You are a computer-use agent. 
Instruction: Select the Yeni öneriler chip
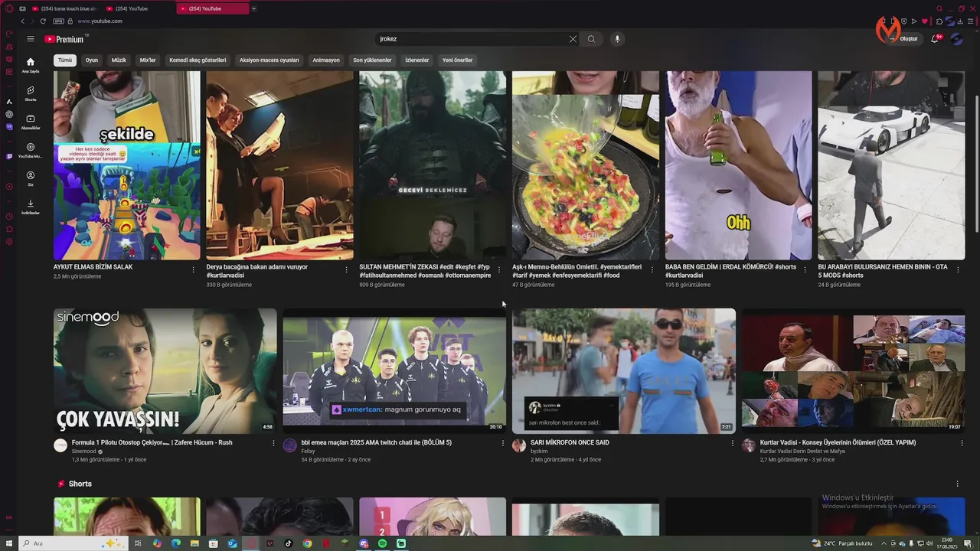(x=457, y=60)
